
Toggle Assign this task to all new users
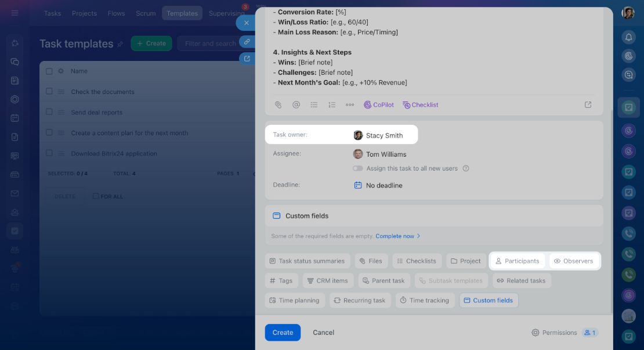click(x=358, y=168)
